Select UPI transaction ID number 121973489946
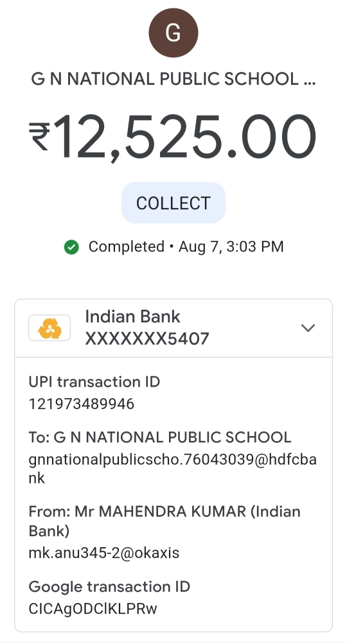Viewport: 347px width, 644px height. click(82, 404)
